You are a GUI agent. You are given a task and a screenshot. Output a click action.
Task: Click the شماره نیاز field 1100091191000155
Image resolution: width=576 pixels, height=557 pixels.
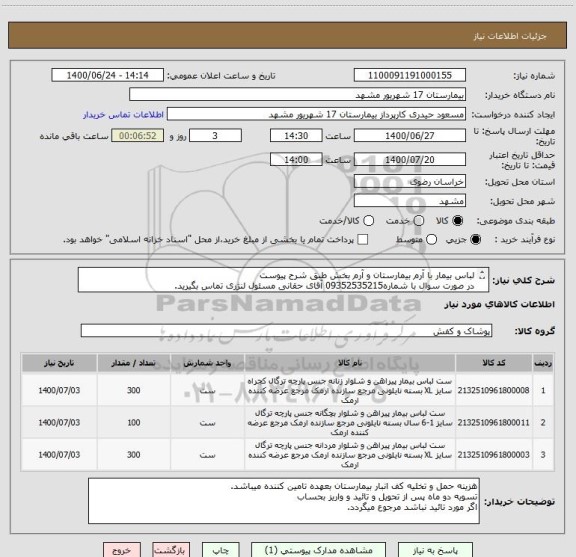410,75
